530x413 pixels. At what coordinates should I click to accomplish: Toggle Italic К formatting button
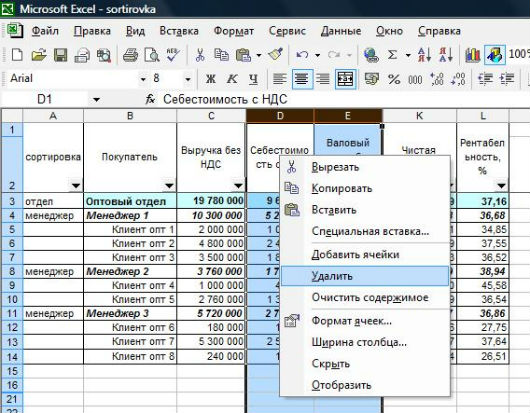pos(232,79)
